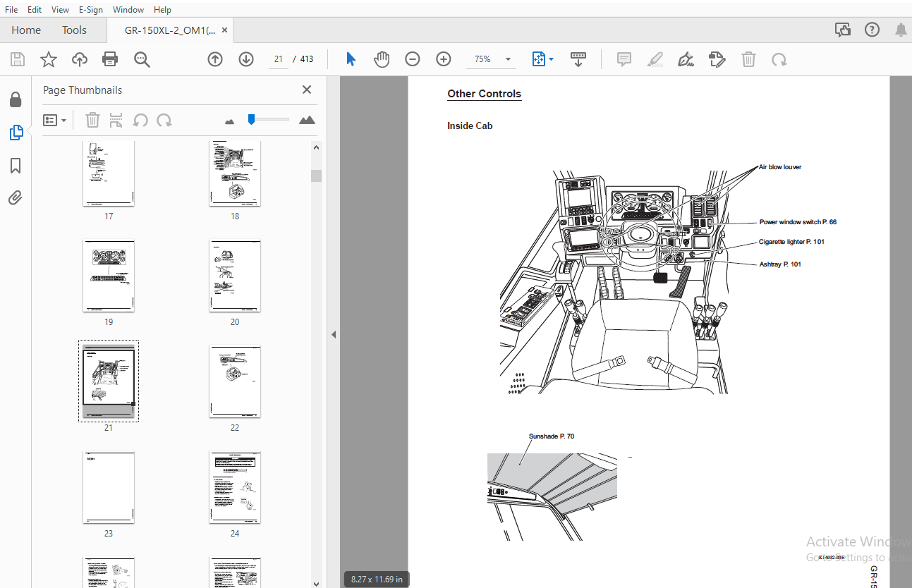Rotate thumbnails clockwise in panel
The height and width of the screenshot is (588, 912).
pos(164,120)
